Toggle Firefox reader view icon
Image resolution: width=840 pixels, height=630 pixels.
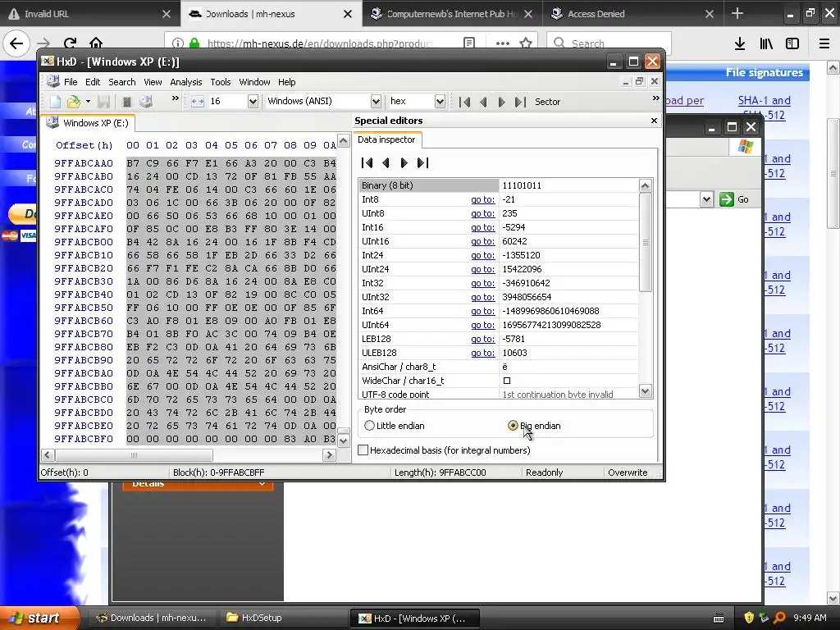point(469,43)
